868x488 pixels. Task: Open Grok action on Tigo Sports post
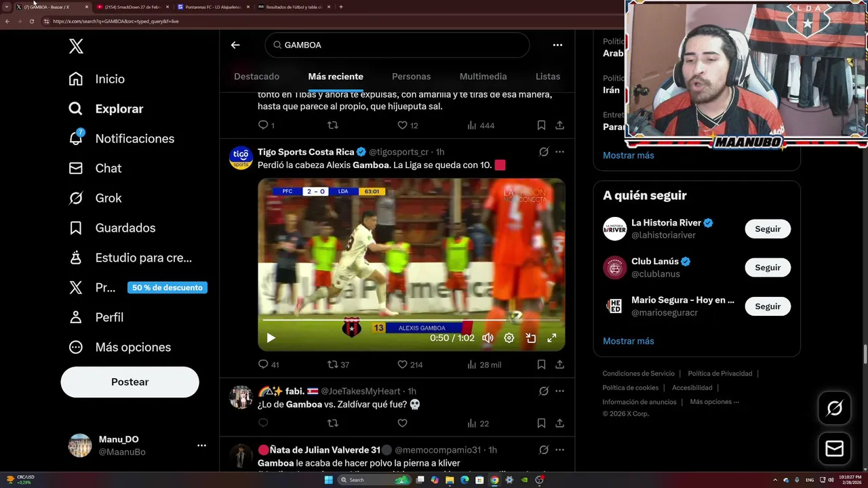[543, 152]
